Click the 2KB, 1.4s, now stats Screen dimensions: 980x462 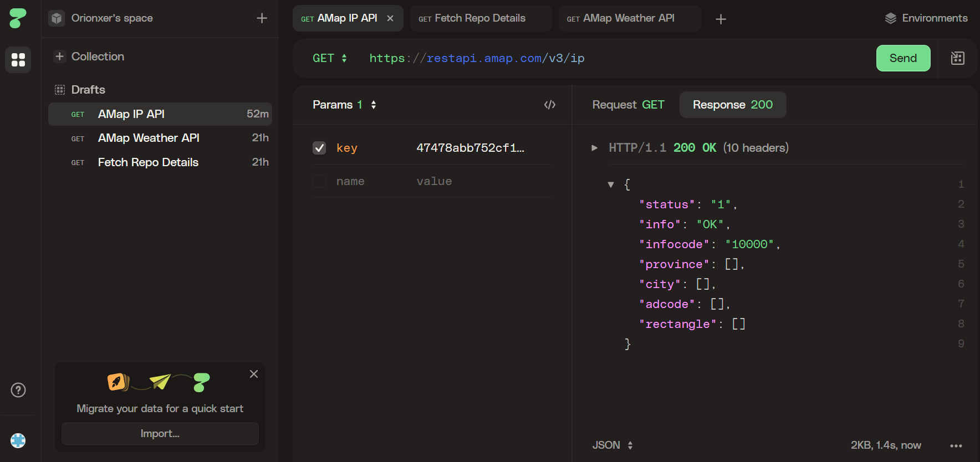pyautogui.click(x=886, y=445)
